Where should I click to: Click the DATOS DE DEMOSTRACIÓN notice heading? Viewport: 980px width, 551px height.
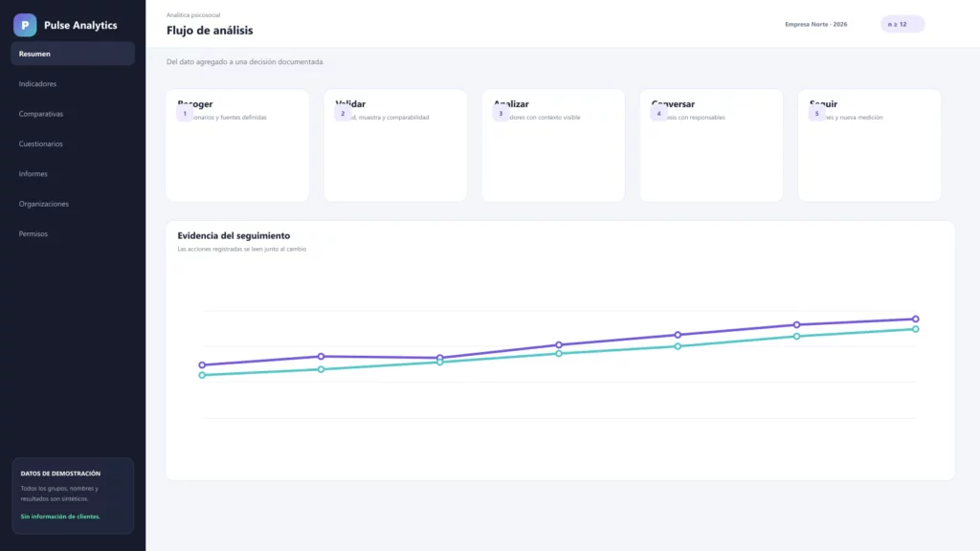pos(60,474)
